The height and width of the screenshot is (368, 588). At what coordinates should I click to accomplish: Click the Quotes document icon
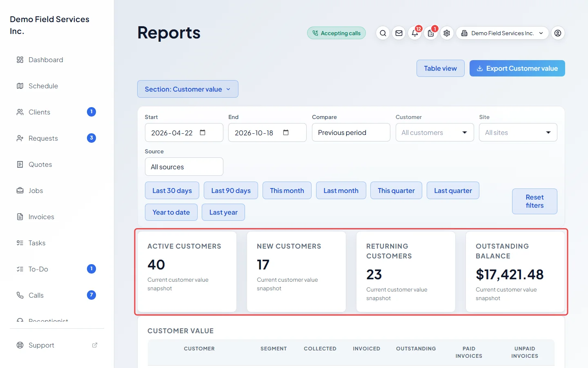pos(20,164)
